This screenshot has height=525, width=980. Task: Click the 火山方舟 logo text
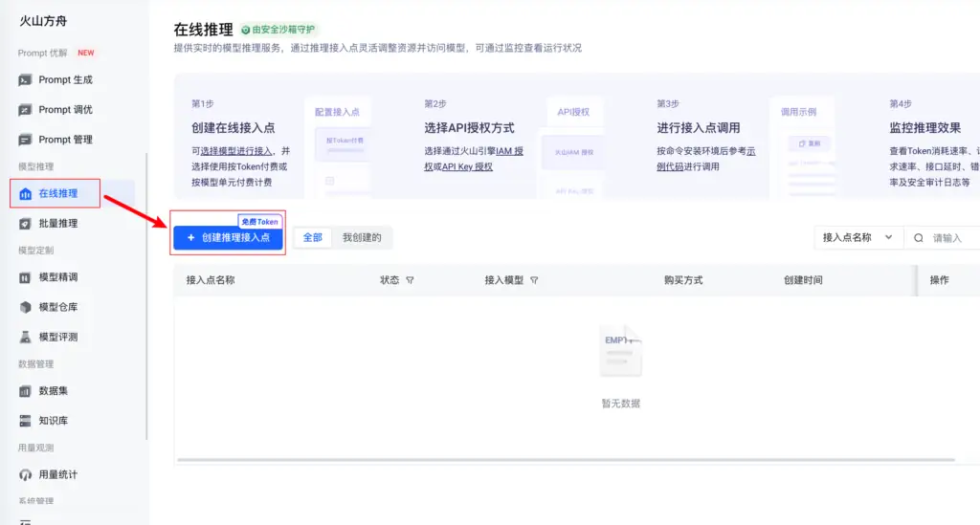pyautogui.click(x=43, y=21)
